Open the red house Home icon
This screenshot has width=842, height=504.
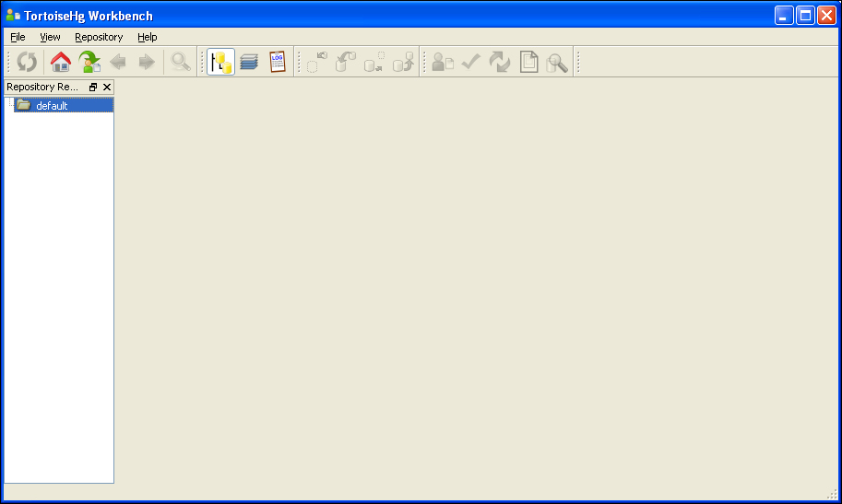pyautogui.click(x=61, y=62)
